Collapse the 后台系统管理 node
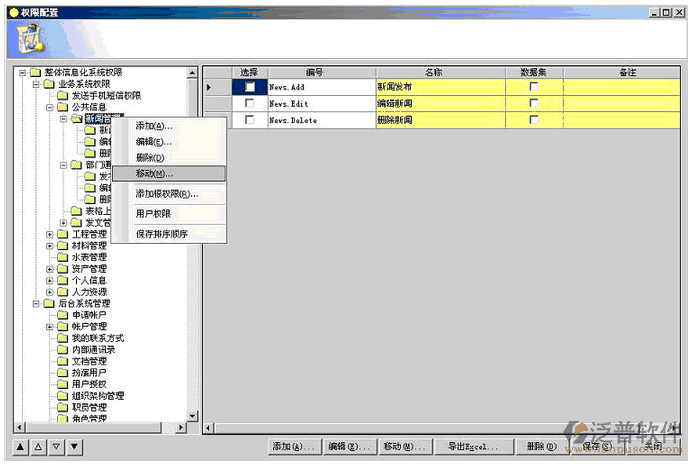The image size is (693, 465). pos(36,303)
